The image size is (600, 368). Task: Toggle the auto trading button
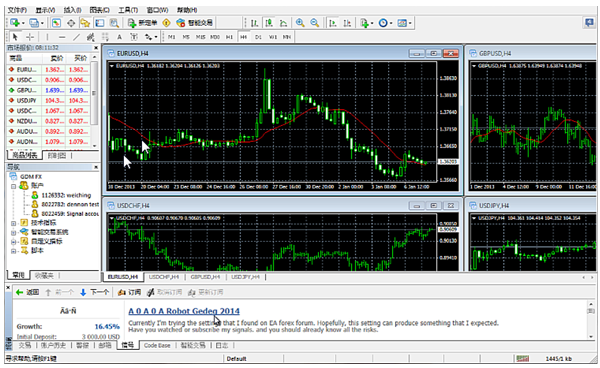click(x=194, y=23)
